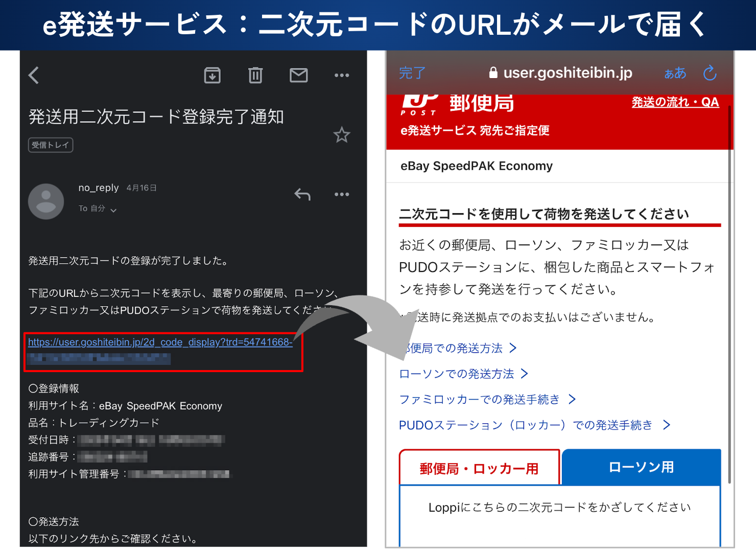Viewport: 756px width, 550px height.
Task: Open the goshiteibin 2d_code_display URL
Action: click(x=160, y=342)
